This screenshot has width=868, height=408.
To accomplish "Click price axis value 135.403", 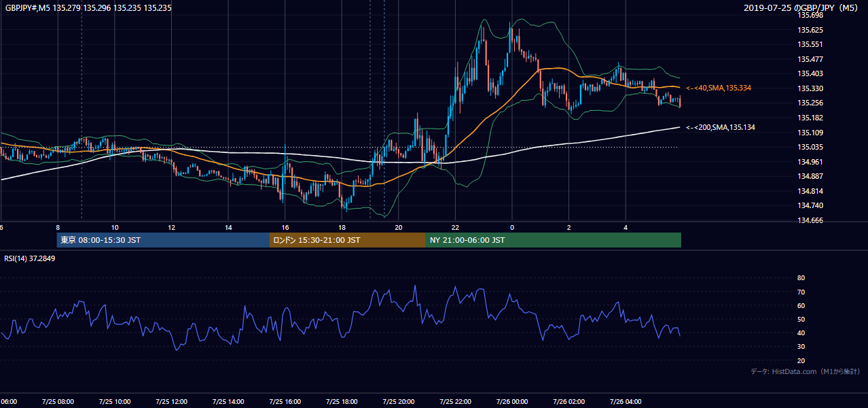I will coord(810,74).
